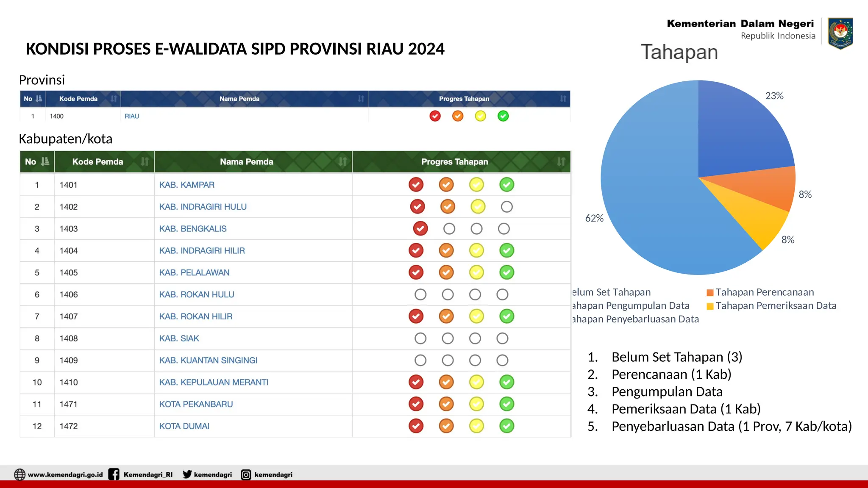Click green checkmark icon for KOTA DUMAI
The image size is (868, 488).
click(x=506, y=426)
